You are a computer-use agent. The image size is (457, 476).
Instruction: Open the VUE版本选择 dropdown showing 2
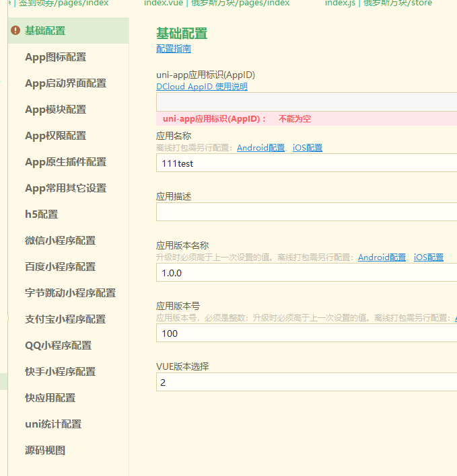click(307, 382)
